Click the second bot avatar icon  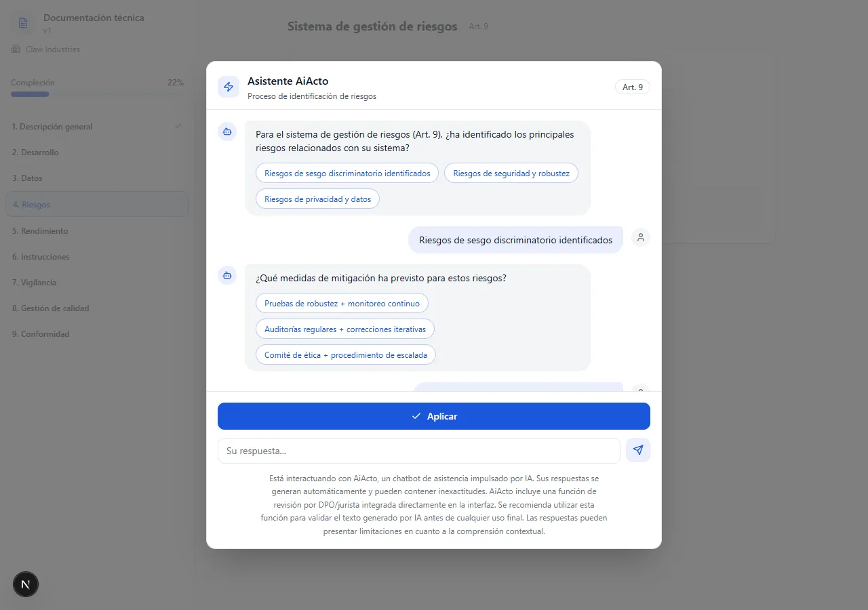coord(227,274)
